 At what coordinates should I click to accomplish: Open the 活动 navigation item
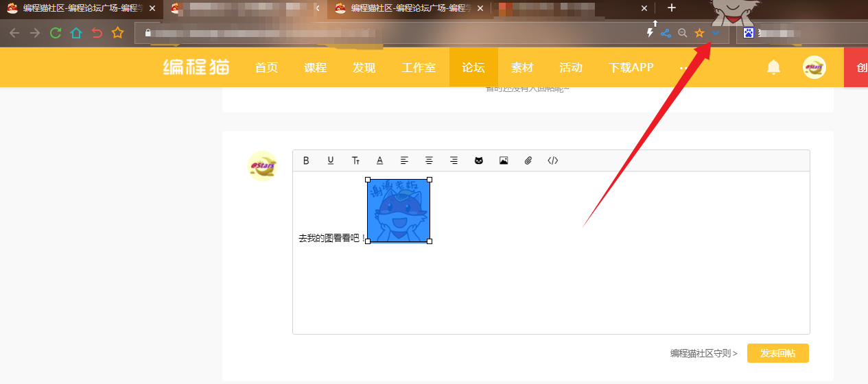(571, 67)
